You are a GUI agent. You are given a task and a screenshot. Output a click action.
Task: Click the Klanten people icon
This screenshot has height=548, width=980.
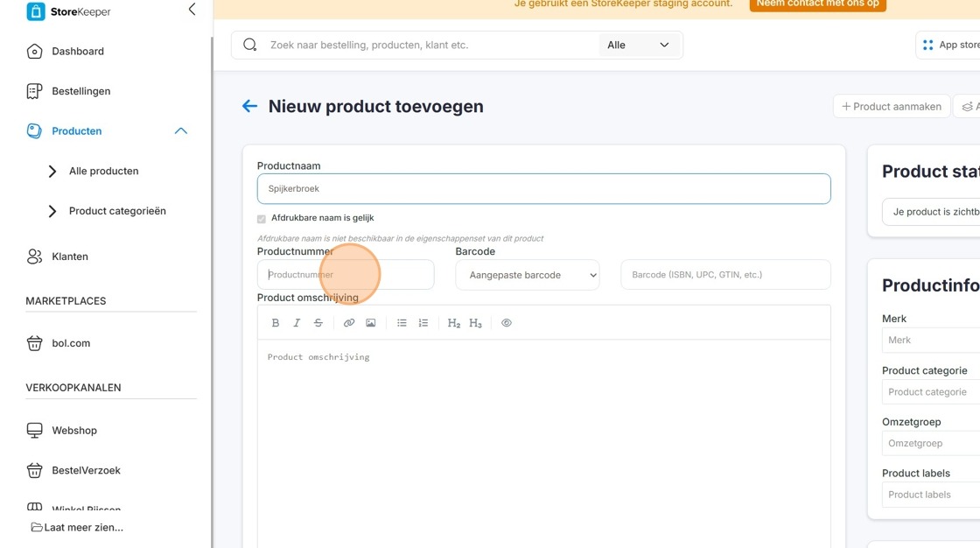[x=34, y=256]
